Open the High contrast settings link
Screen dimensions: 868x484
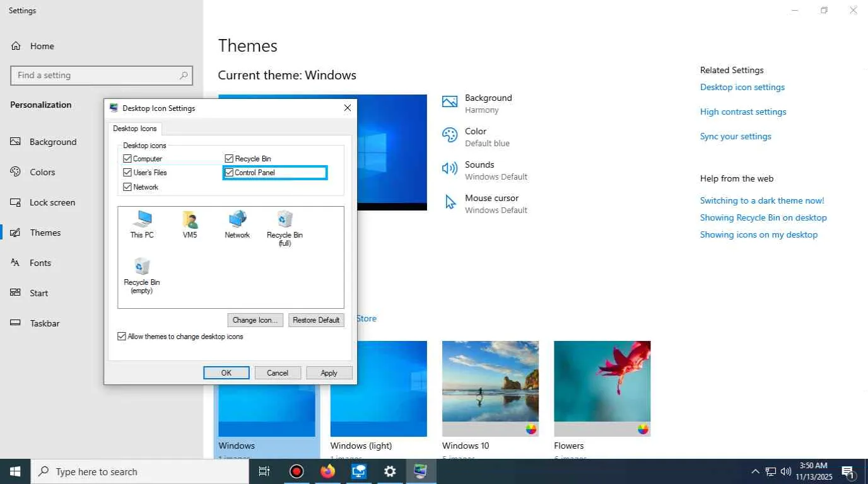tap(743, 112)
